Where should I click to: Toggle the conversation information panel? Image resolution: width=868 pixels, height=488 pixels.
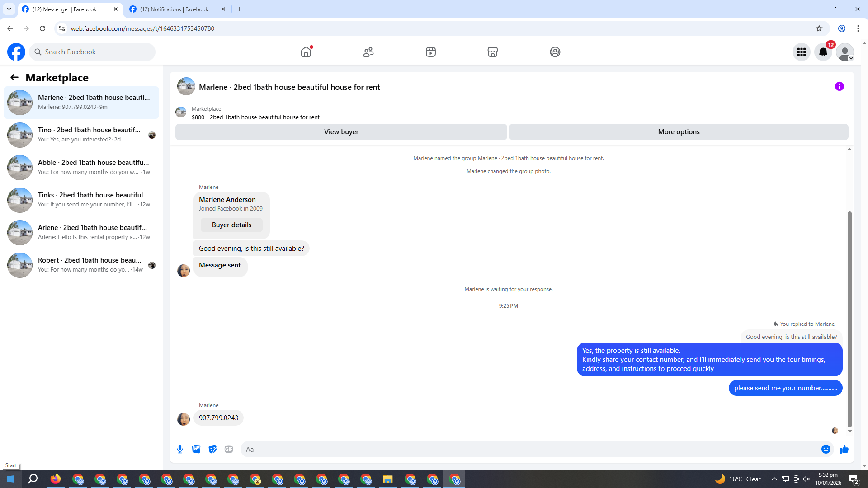pos(839,86)
